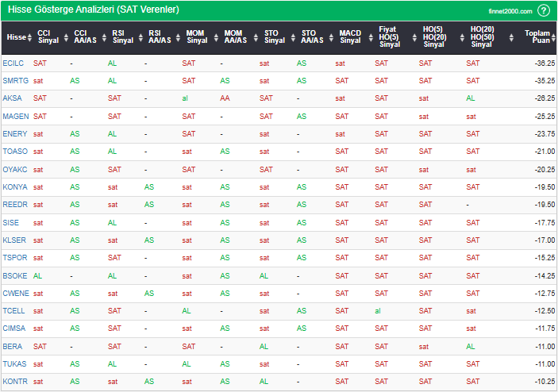Sort by STO AA/AS column arrows
The image size is (558, 392).
tap(331, 37)
